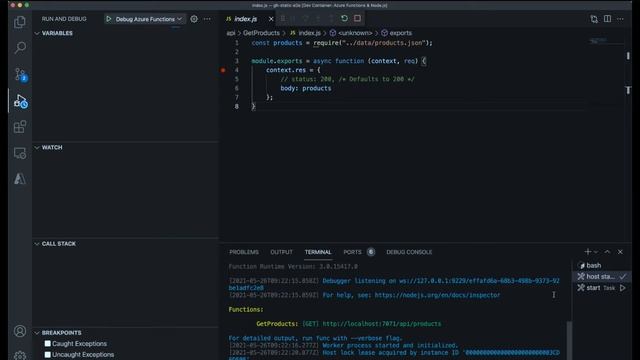Create a new terminal with plus icon
640x360 pixels.
point(587,252)
